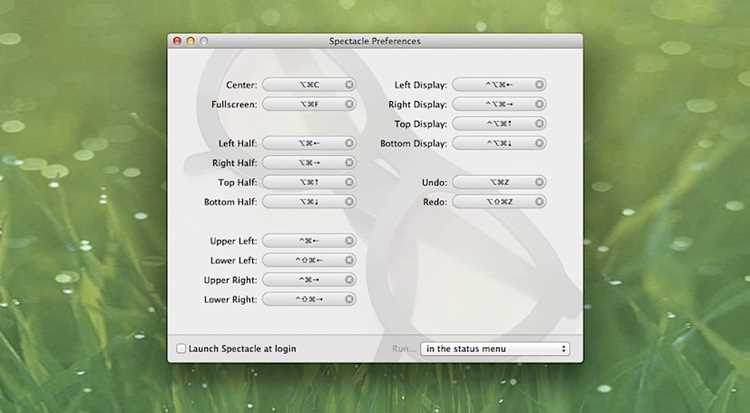Viewport: 750px width, 413px height.
Task: Remove the Lower Right hotkey with clear icon
Action: click(x=349, y=299)
